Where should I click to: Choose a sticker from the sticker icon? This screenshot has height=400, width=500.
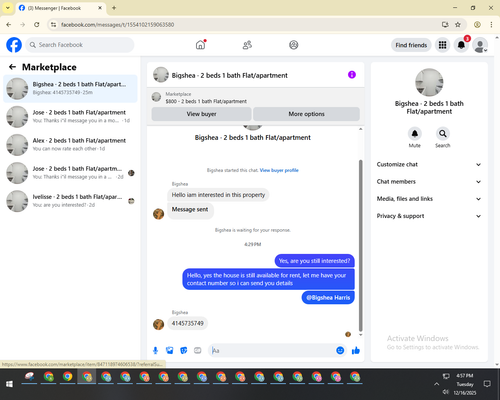click(184, 350)
